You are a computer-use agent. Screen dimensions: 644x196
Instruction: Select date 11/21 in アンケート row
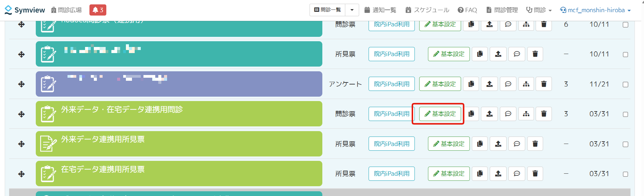click(x=599, y=84)
